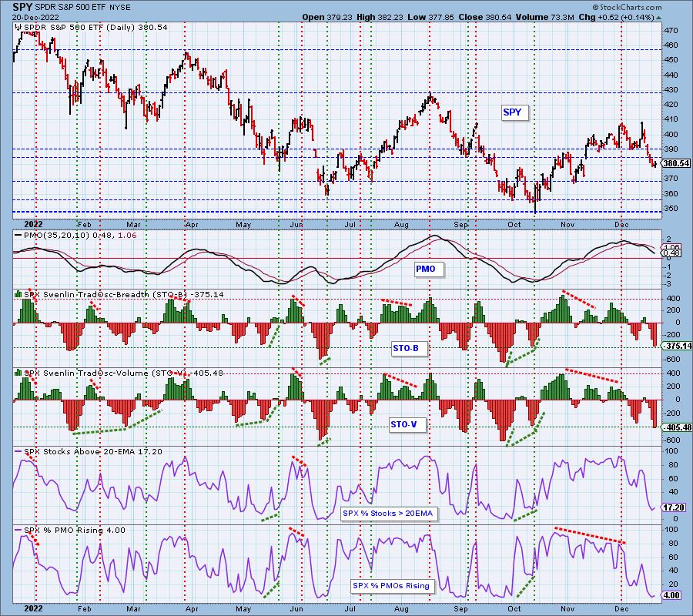Click the STO-V histogram icon in legend
The image size is (693, 616).
point(18,373)
